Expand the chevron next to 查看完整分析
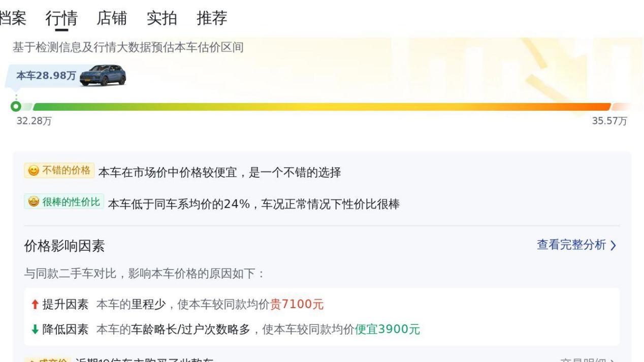 click(x=613, y=246)
